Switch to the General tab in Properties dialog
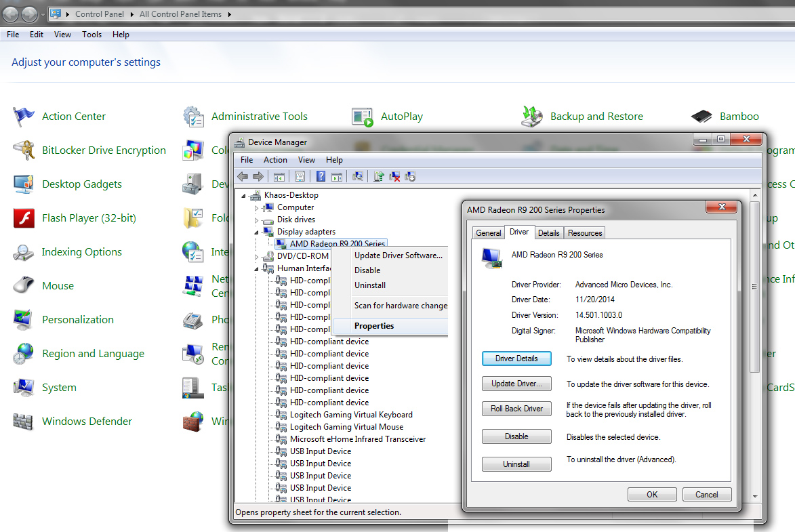This screenshot has height=532, width=795. [488, 232]
